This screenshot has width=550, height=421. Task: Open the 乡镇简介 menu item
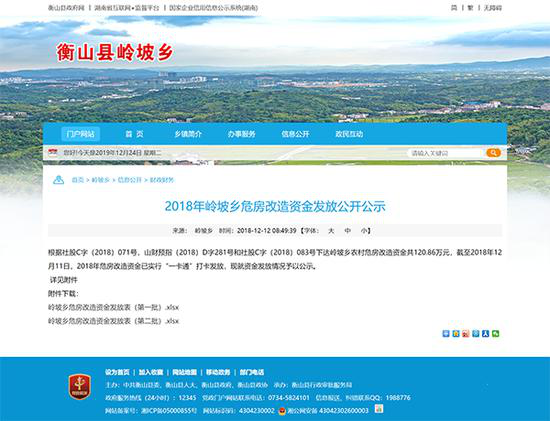tap(188, 134)
